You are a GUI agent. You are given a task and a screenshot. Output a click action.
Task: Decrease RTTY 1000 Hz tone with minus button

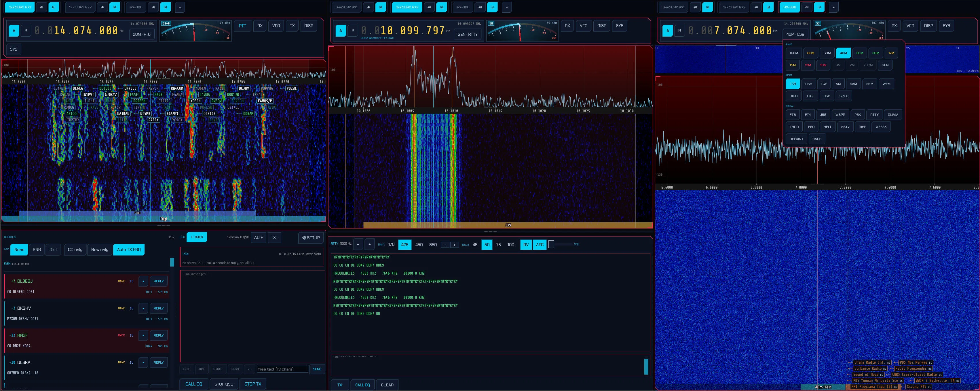click(358, 244)
